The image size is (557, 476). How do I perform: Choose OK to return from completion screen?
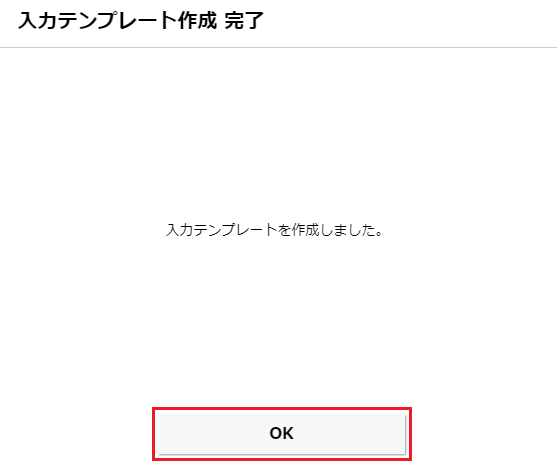click(281, 433)
